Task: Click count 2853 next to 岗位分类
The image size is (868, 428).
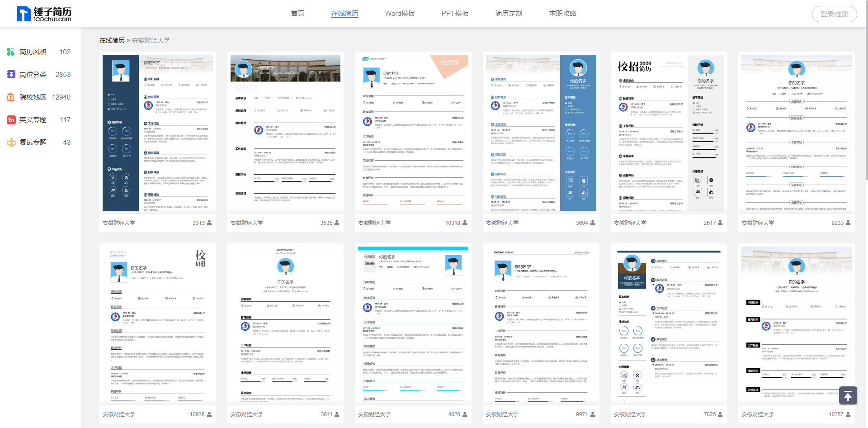Action: pyautogui.click(x=63, y=75)
